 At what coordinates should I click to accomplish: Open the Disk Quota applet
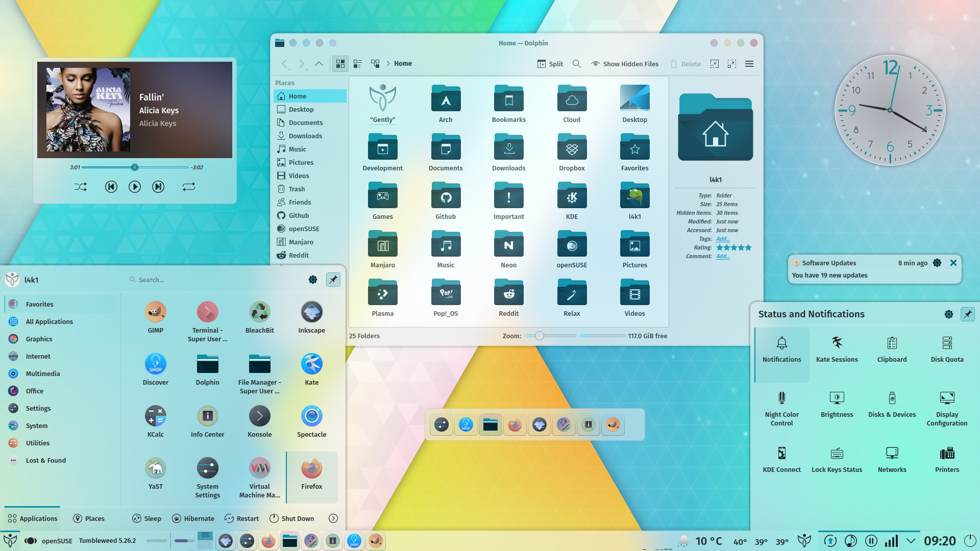[x=946, y=350]
